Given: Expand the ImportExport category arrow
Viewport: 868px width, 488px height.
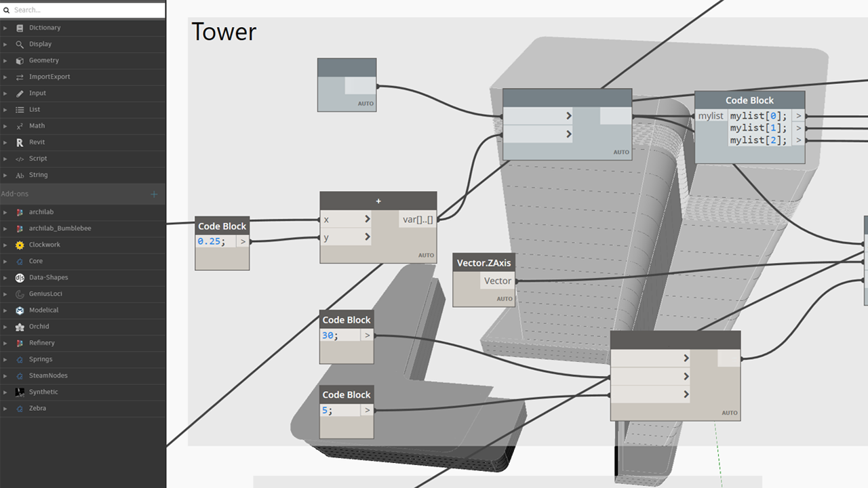Looking at the screenshot, I should coord(5,77).
